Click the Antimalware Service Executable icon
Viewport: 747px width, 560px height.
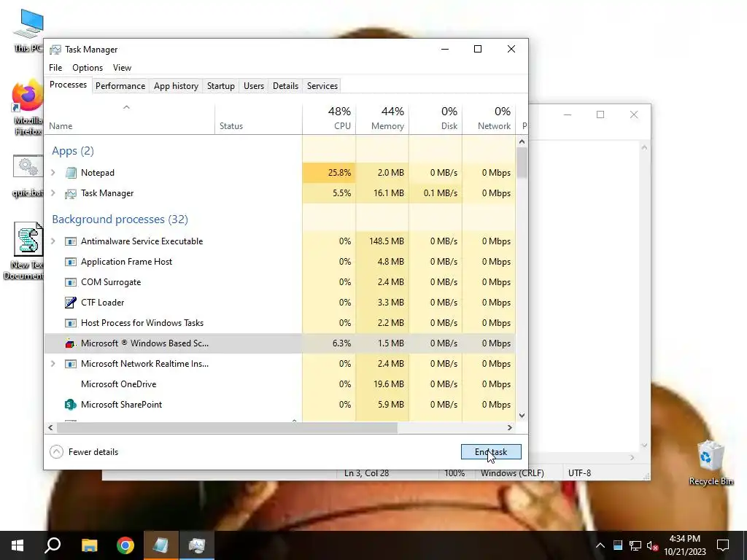pos(71,241)
